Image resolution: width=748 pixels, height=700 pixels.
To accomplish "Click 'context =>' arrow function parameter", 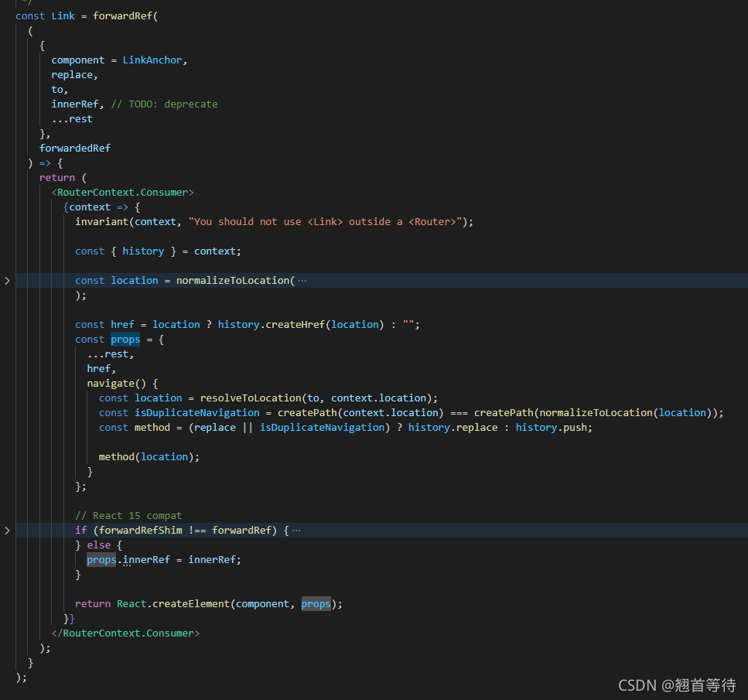I will (x=99, y=207).
